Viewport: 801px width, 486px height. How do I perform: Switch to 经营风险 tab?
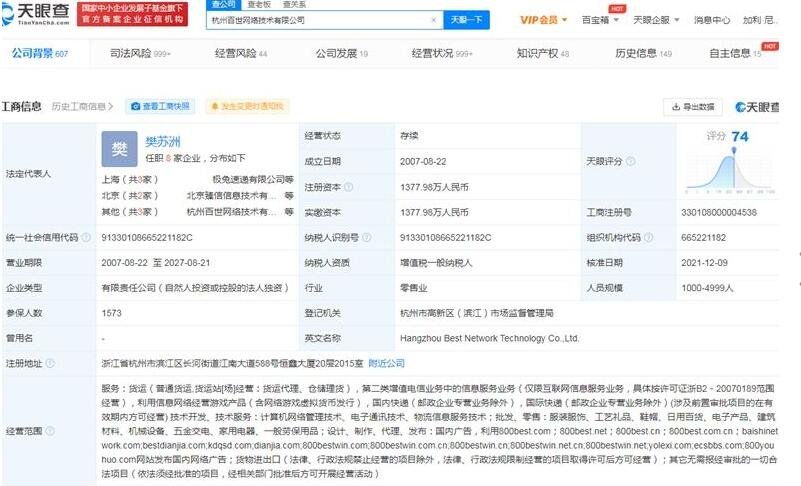point(241,53)
